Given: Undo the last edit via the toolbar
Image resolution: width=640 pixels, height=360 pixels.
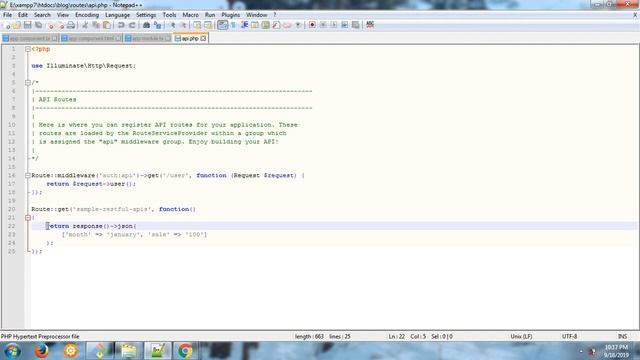Looking at the screenshot, I should point(121,25).
